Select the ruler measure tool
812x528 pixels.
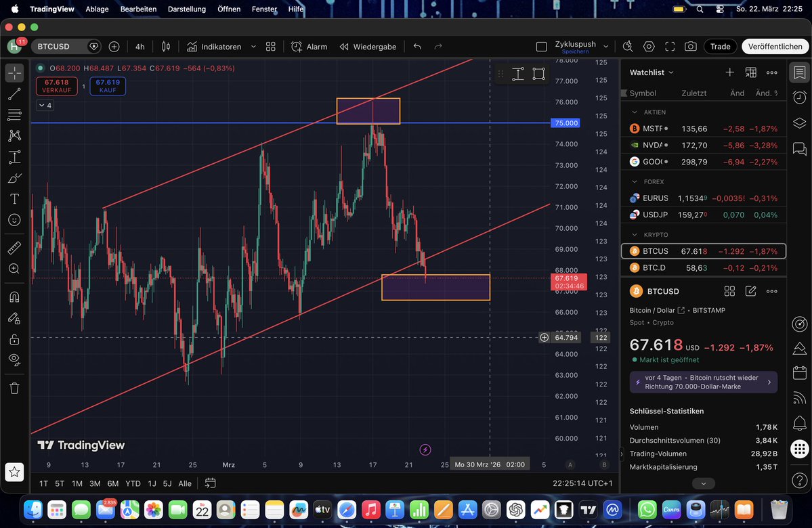coord(14,248)
